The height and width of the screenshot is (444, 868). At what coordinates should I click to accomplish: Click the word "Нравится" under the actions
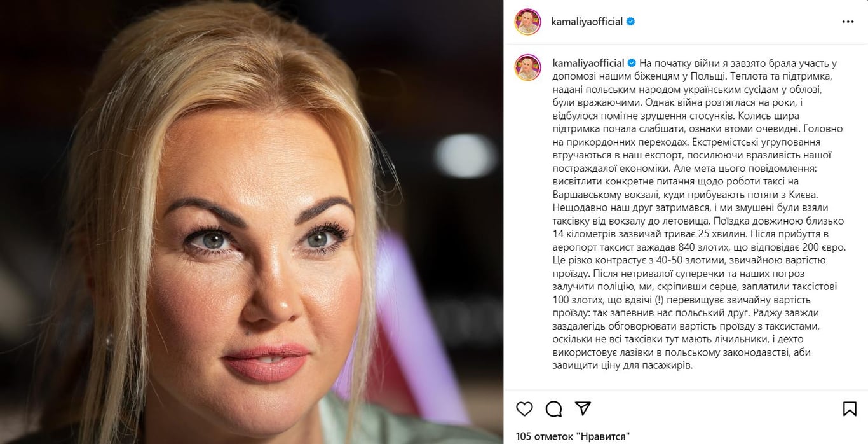pyautogui.click(x=603, y=436)
